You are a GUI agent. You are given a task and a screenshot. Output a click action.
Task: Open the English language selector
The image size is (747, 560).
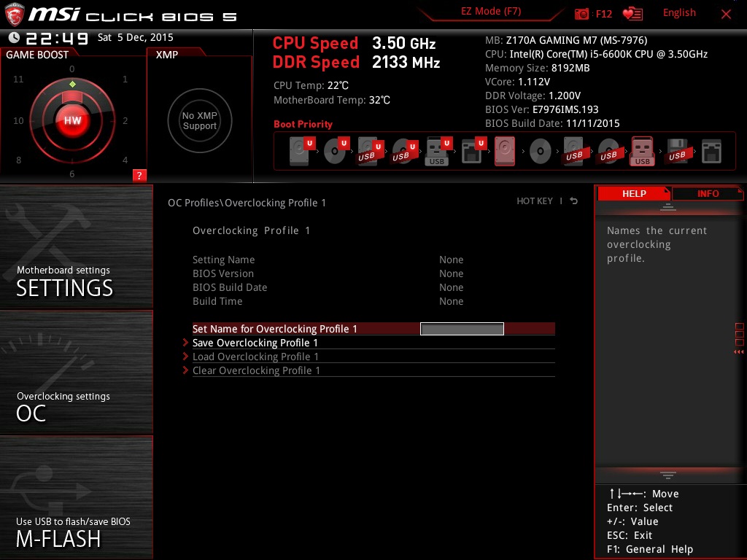click(x=679, y=13)
